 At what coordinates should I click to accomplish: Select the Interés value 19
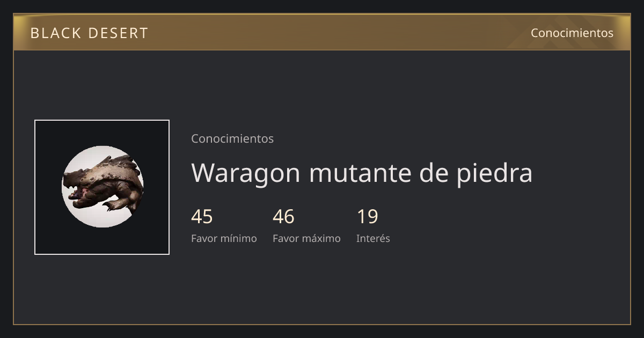pyautogui.click(x=368, y=217)
